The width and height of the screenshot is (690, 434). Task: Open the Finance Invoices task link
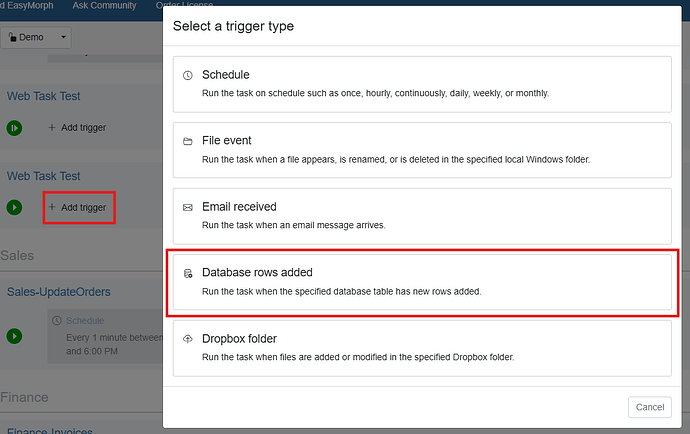(50, 431)
